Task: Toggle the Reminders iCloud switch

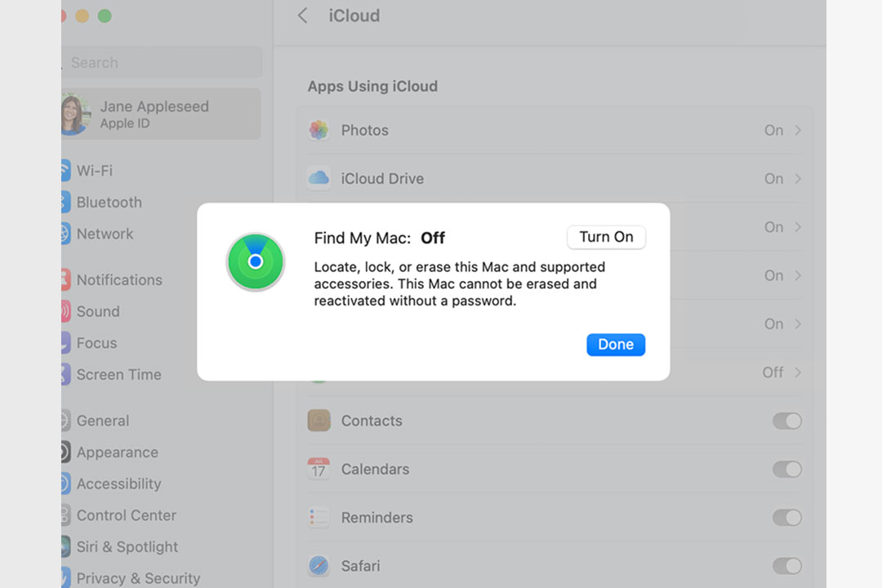Action: coord(786,518)
